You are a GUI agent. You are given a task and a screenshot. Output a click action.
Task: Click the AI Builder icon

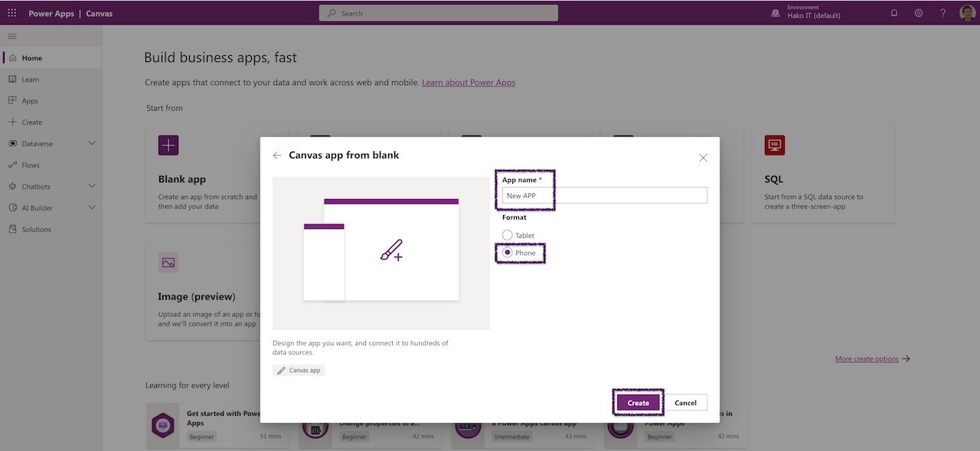(x=12, y=208)
